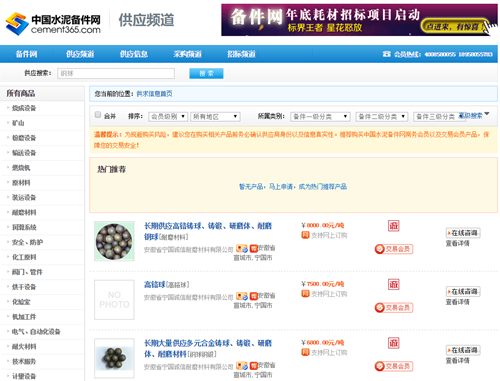This screenshot has height=381, width=500.
Task: Select the 烘干设备 category
Action: pos(24,287)
